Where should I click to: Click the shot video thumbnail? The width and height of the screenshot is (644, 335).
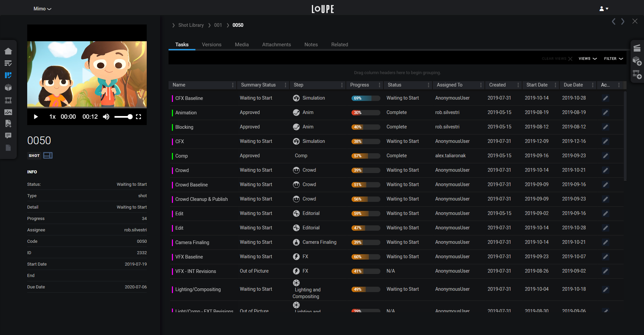coord(87,74)
